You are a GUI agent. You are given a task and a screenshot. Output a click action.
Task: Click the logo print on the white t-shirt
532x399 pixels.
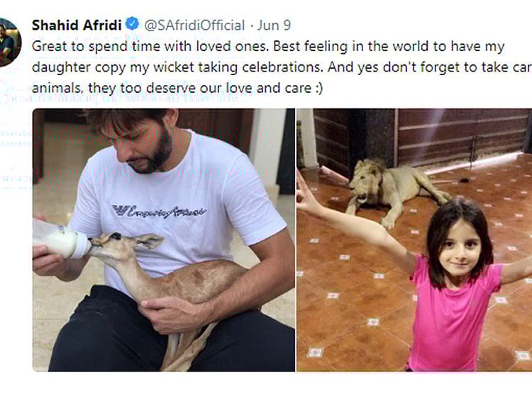pyautogui.click(x=158, y=210)
